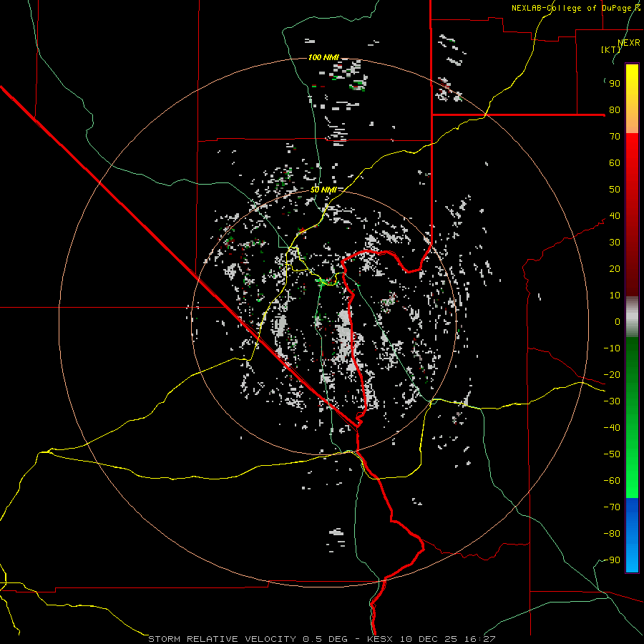Screen dimensions: 644x644
Task: Click the -90 value on velocity scale
Action: click(x=612, y=560)
